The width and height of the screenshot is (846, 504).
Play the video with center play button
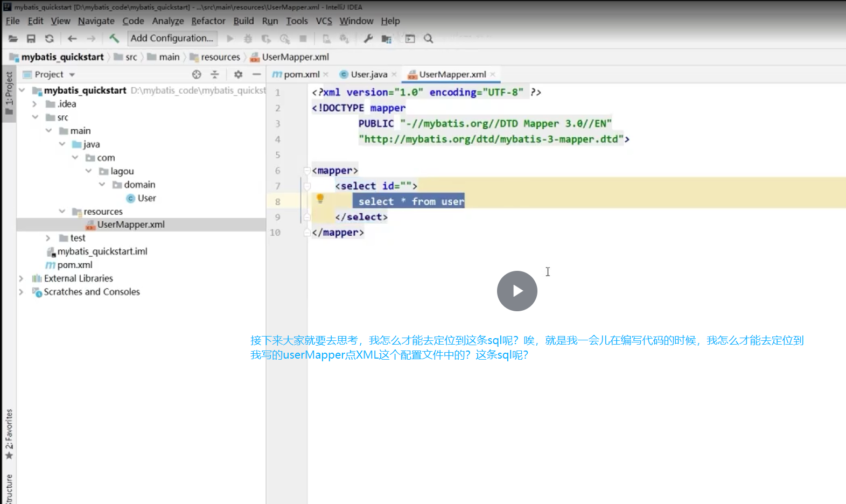pos(517,291)
